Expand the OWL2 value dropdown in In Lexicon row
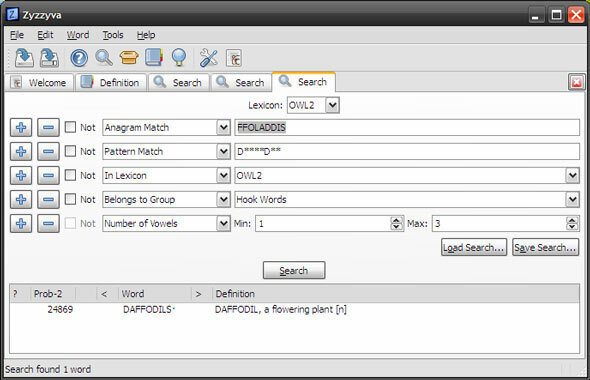This screenshot has width=590, height=380. (x=572, y=176)
